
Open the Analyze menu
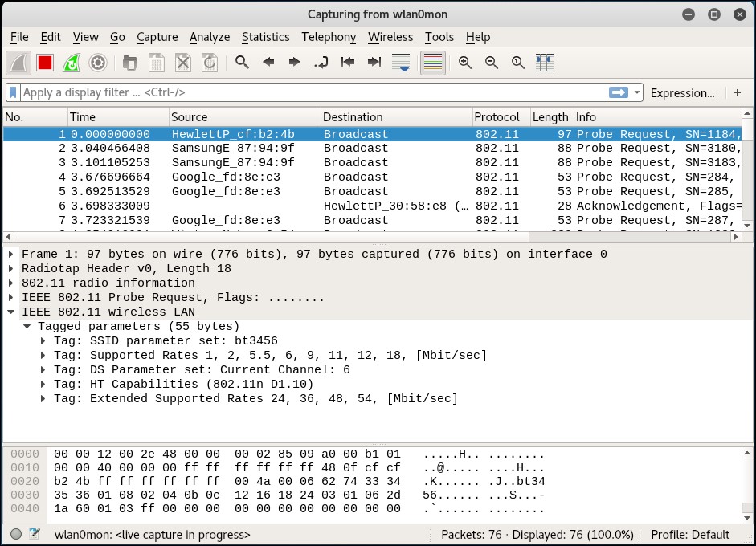click(x=210, y=37)
